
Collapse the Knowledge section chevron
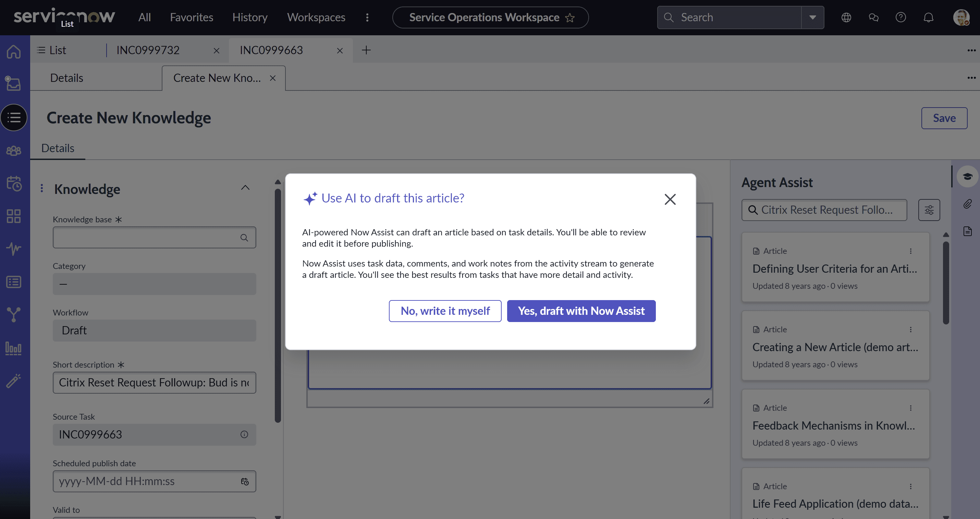click(x=245, y=188)
